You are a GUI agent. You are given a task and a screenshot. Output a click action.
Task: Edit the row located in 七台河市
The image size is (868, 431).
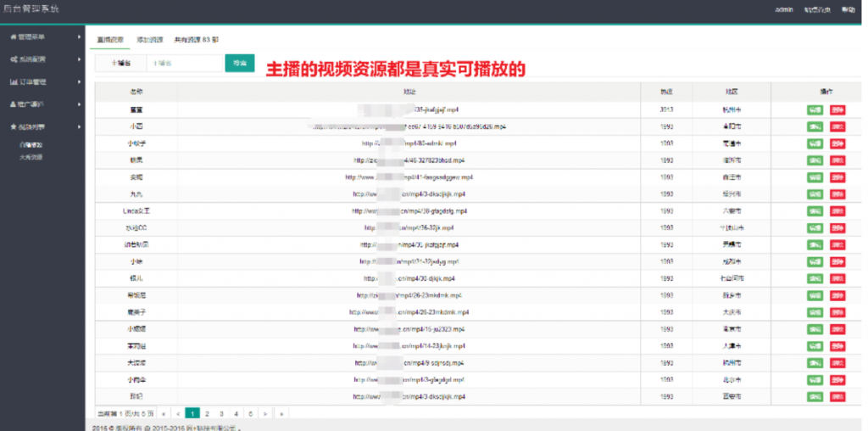click(815, 278)
